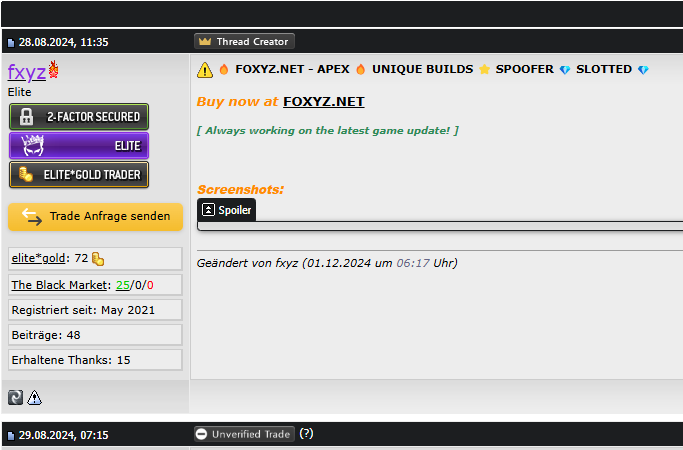Click the post icon beside 28.08.2024 date
The height and width of the screenshot is (450, 683).
(11, 42)
